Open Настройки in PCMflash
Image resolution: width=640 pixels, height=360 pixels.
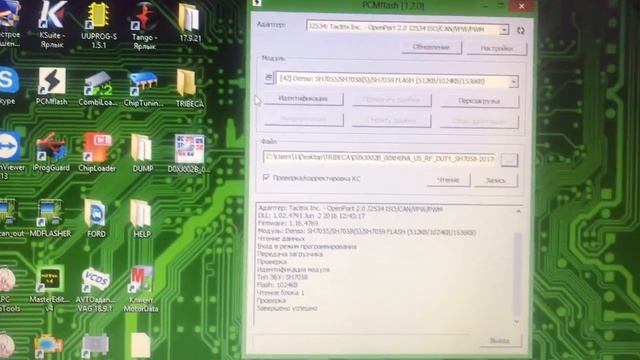pyautogui.click(x=497, y=48)
